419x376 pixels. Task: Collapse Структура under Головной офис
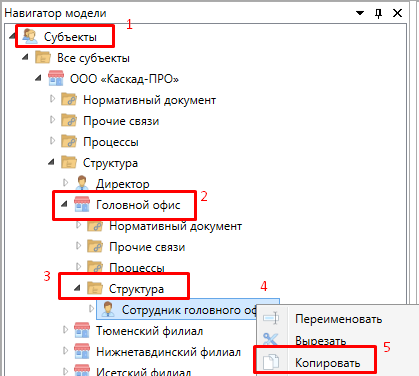point(77,288)
